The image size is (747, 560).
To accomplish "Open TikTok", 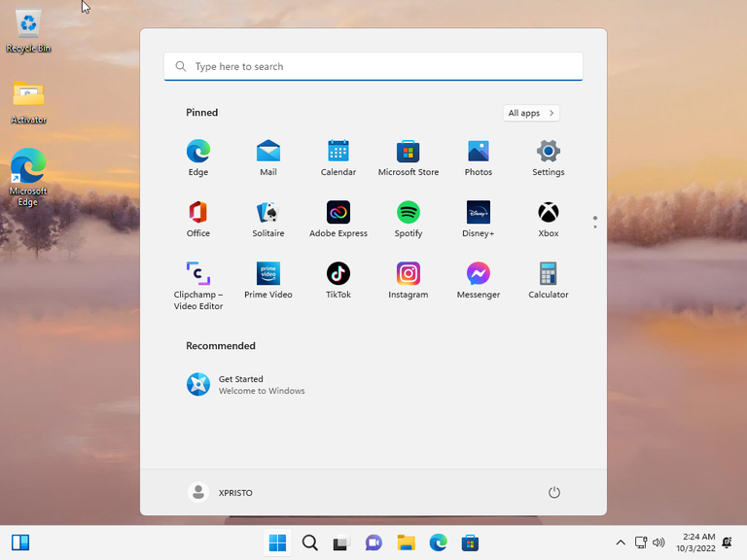I will [x=338, y=280].
